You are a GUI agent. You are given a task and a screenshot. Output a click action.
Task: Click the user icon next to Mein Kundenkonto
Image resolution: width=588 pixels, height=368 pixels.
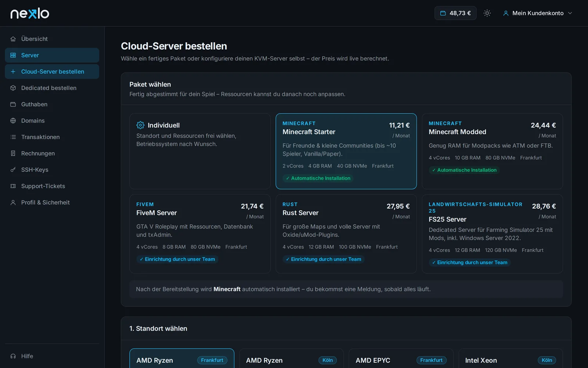point(506,13)
